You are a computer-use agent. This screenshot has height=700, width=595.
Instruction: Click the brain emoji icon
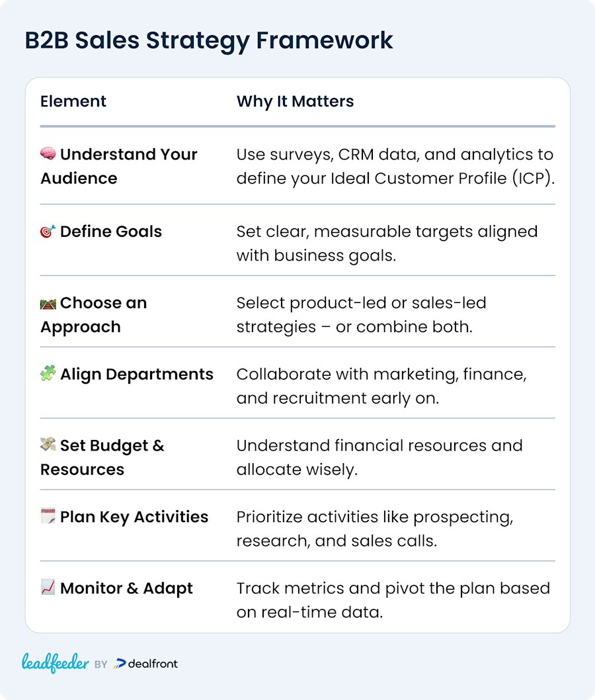[48, 153]
